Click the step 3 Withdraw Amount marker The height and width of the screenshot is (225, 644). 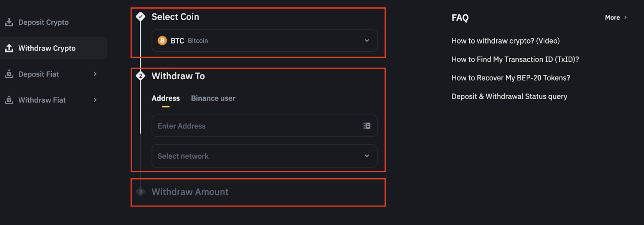tap(141, 192)
